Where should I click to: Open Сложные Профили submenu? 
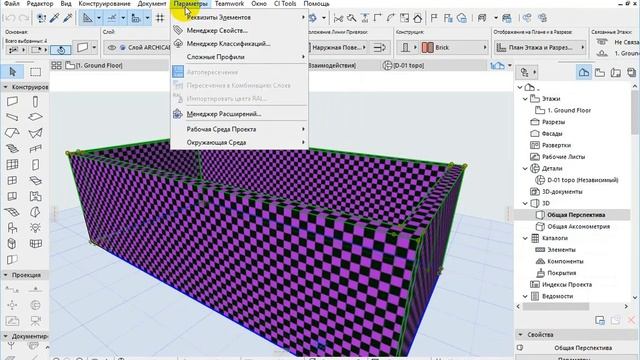(239, 57)
